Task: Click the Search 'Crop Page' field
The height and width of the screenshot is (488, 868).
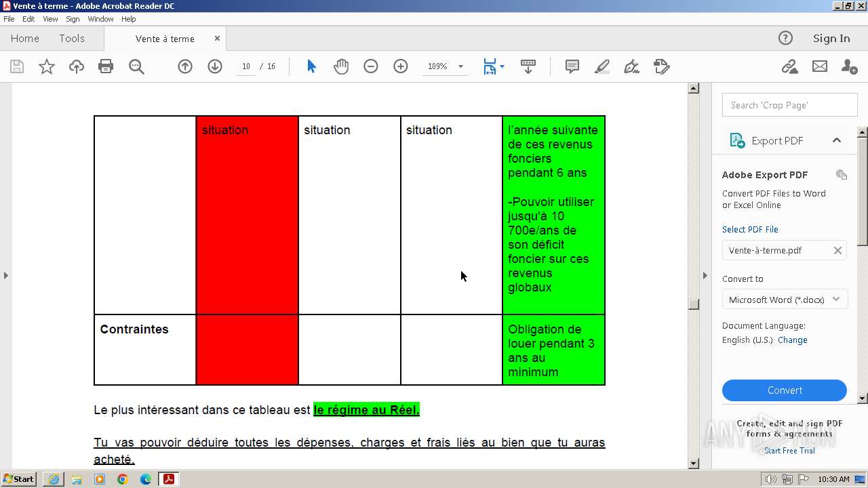Action: click(790, 105)
